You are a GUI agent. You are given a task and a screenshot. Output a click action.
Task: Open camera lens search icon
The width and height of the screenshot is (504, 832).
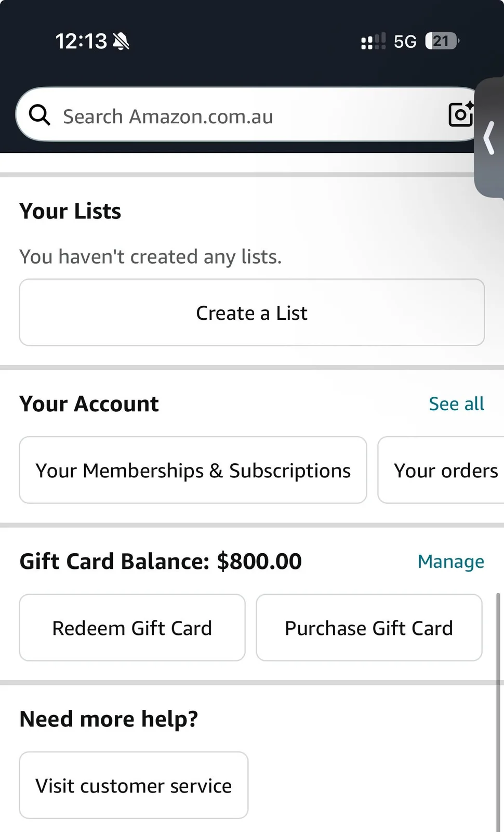point(461,114)
